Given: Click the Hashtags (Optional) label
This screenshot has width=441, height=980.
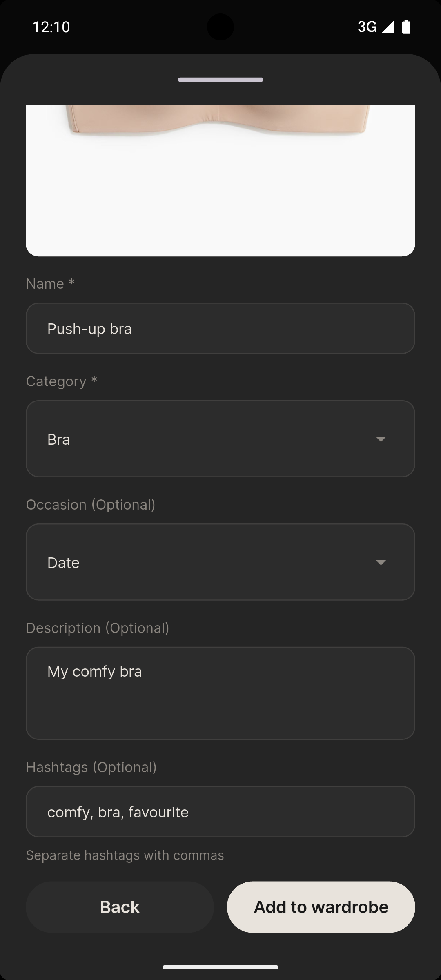Looking at the screenshot, I should pos(91,767).
